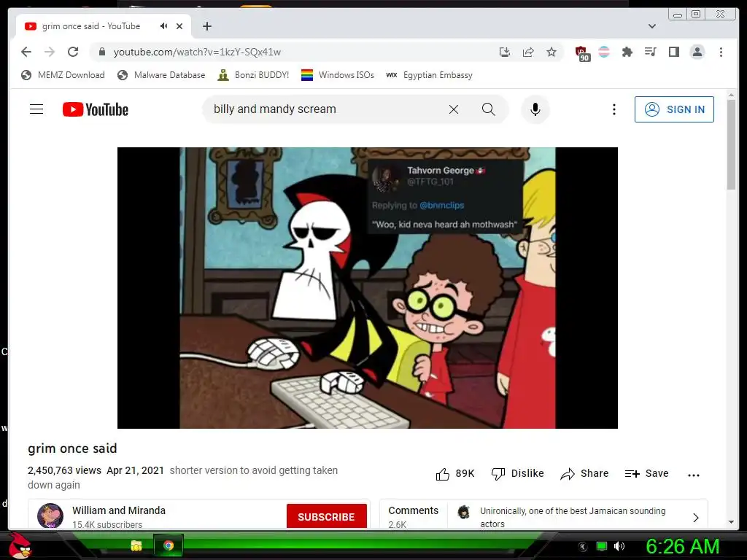Image resolution: width=747 pixels, height=560 pixels.
Task: Click the install app icon in address bar
Action: [x=505, y=52]
